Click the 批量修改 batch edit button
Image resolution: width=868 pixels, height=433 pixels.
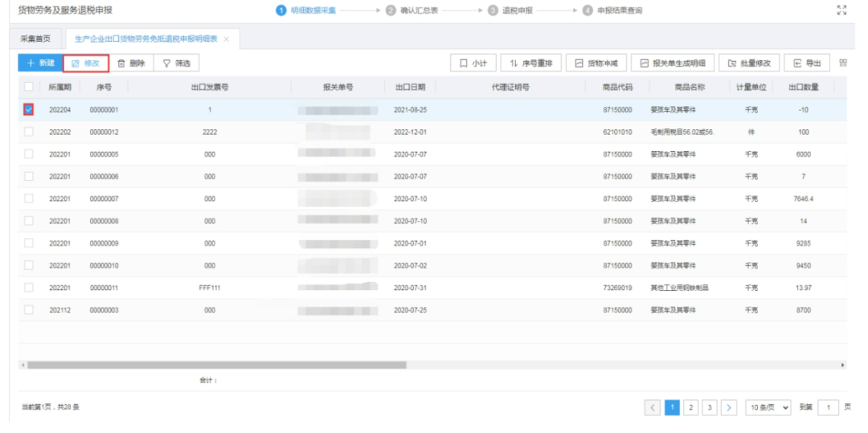point(749,63)
